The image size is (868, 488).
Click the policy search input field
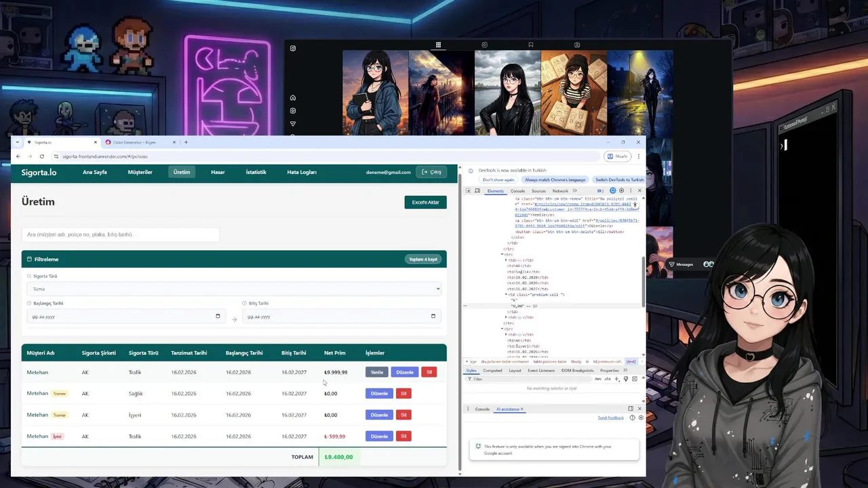click(x=120, y=235)
